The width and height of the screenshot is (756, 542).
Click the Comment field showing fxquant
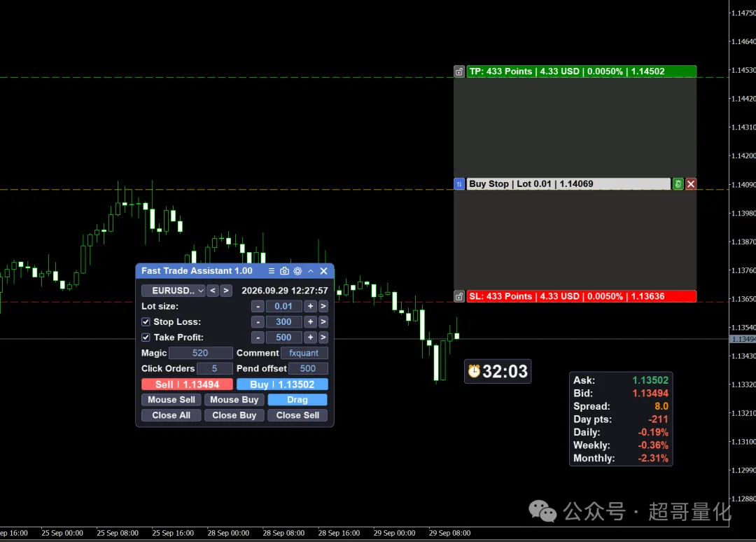[304, 353]
